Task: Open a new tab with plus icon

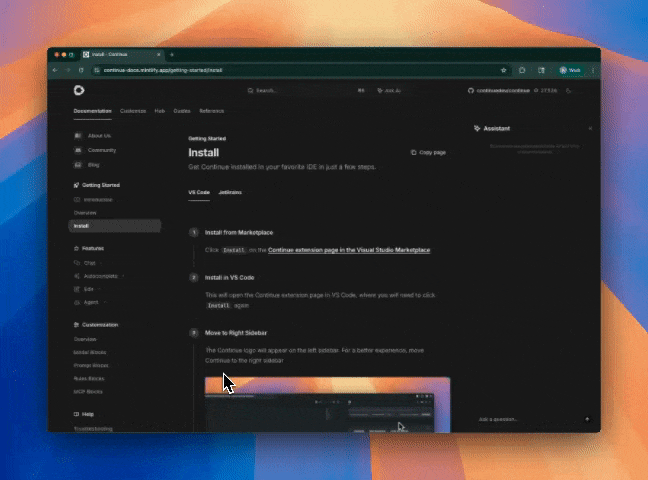Action: coord(172,55)
